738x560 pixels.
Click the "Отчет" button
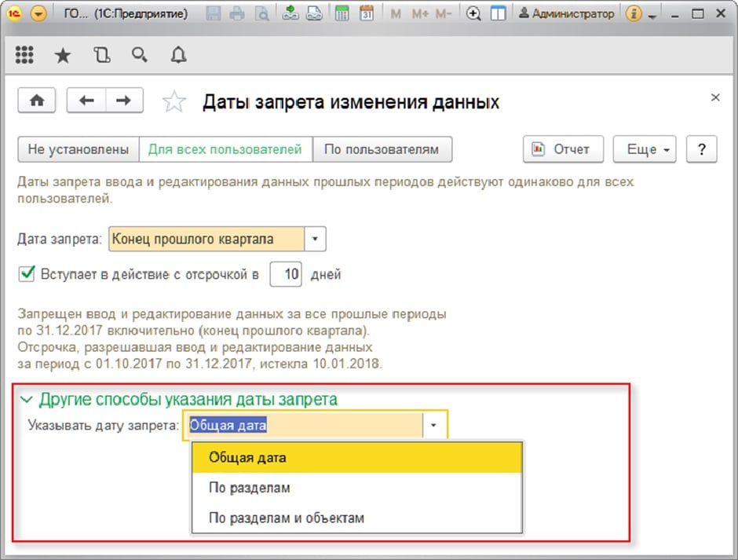point(563,149)
